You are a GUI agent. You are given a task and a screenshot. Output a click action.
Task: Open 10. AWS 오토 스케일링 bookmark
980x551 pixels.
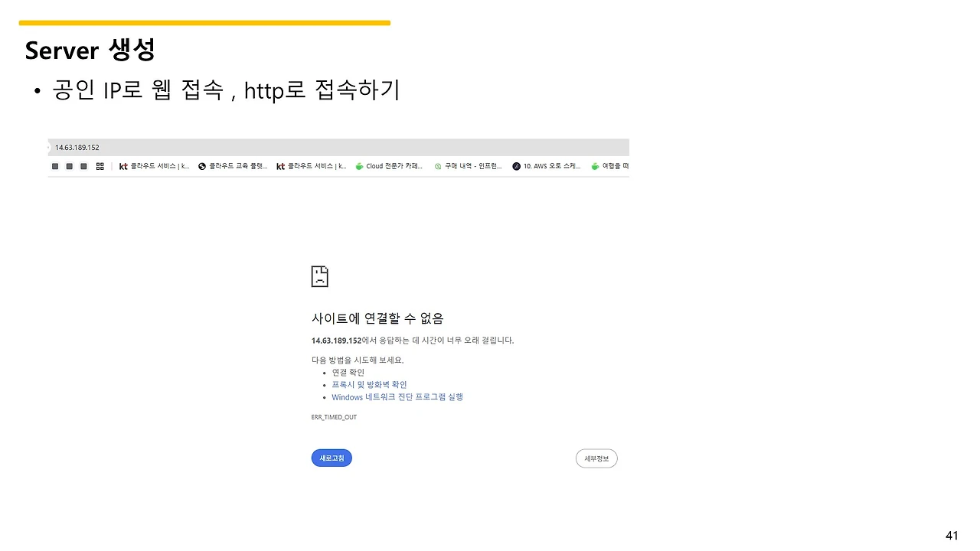click(547, 166)
